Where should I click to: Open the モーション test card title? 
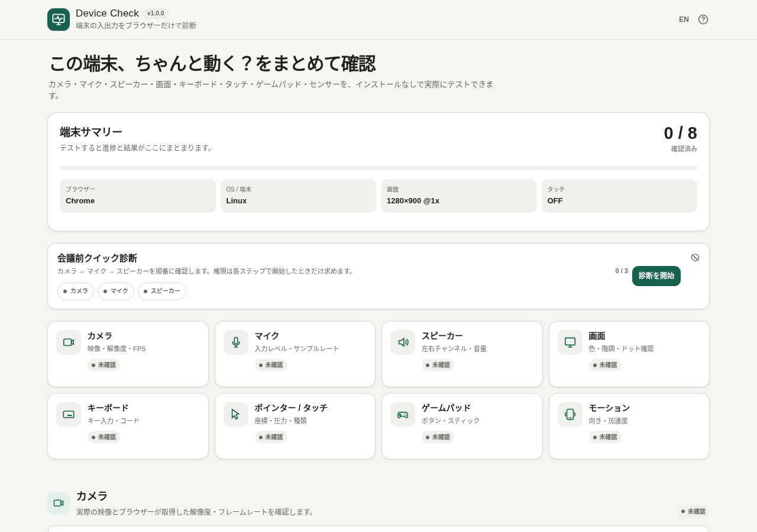tap(609, 408)
